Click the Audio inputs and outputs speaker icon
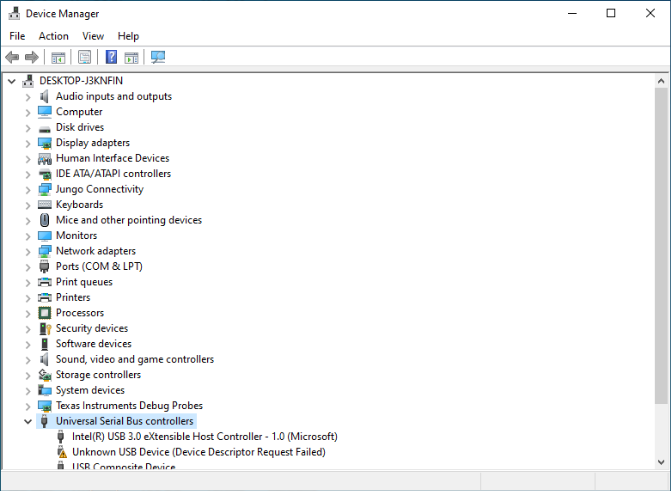The width and height of the screenshot is (671, 491). tap(44, 96)
